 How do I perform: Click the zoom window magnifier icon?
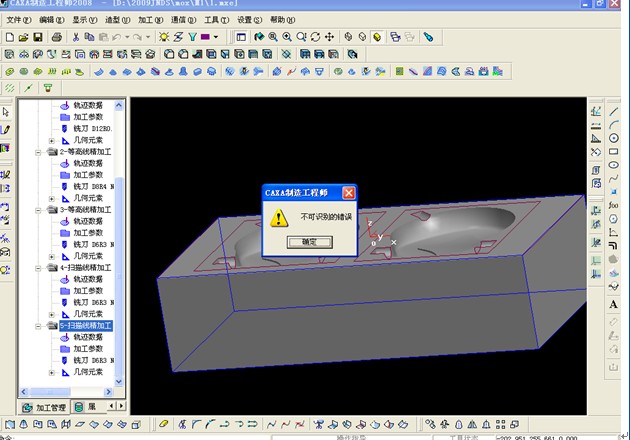click(273, 37)
